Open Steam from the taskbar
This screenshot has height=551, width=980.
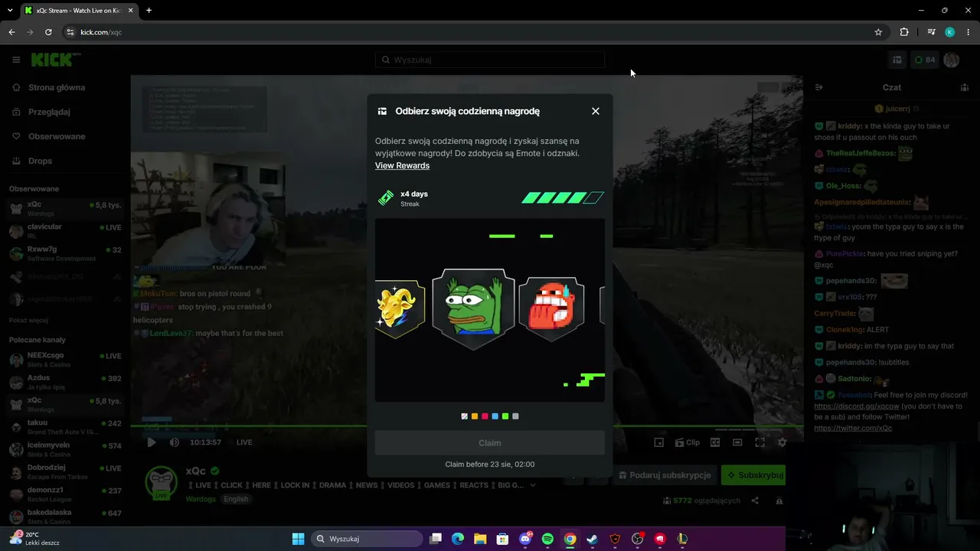593,539
